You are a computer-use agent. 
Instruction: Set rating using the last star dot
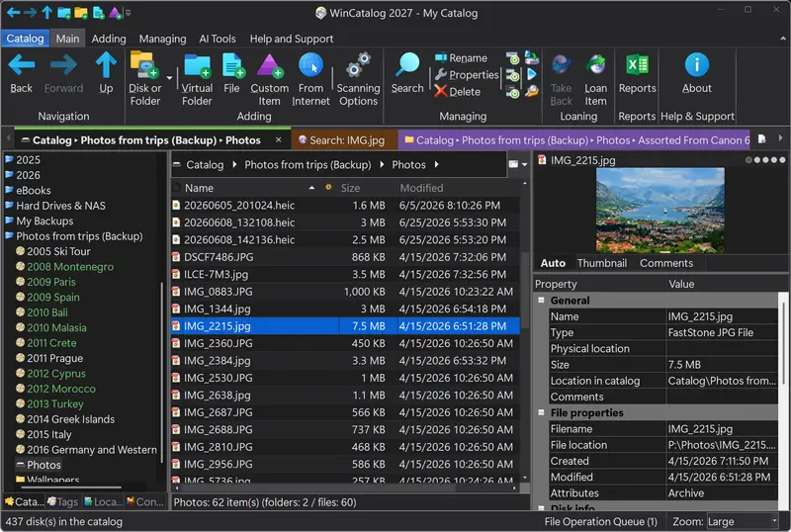(782, 160)
